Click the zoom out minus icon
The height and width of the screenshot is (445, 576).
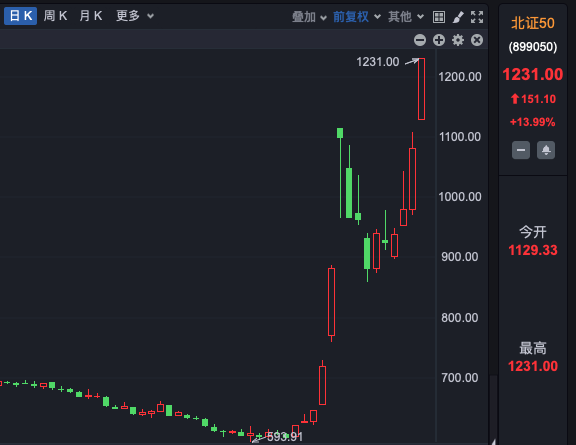click(420, 40)
